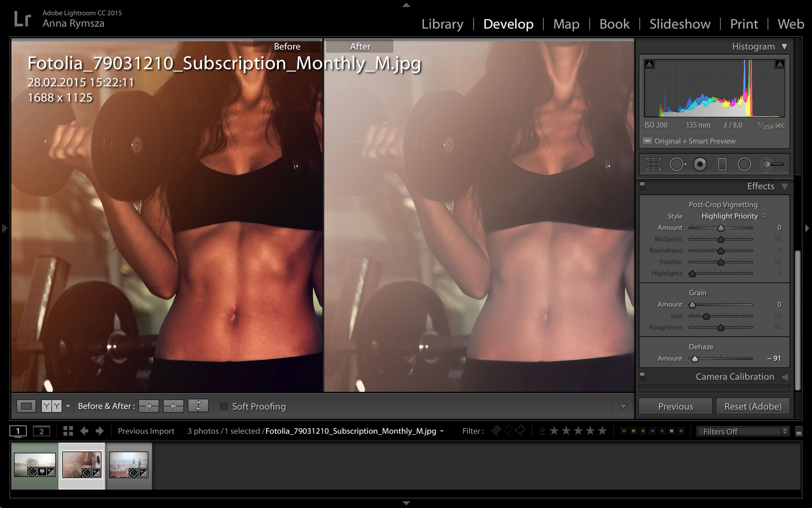Image resolution: width=812 pixels, height=508 pixels.
Task: Select the Adjustment Brush tool
Action: coord(772,164)
